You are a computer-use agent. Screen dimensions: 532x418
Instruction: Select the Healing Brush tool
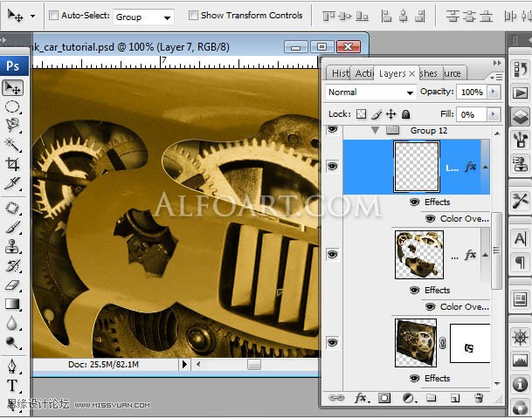click(x=13, y=208)
